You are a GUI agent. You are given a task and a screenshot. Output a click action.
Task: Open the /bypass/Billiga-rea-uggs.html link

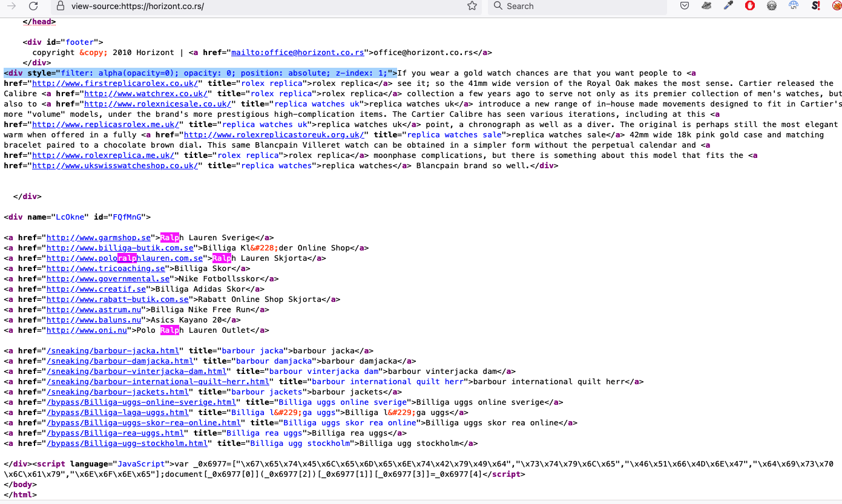[x=115, y=433]
